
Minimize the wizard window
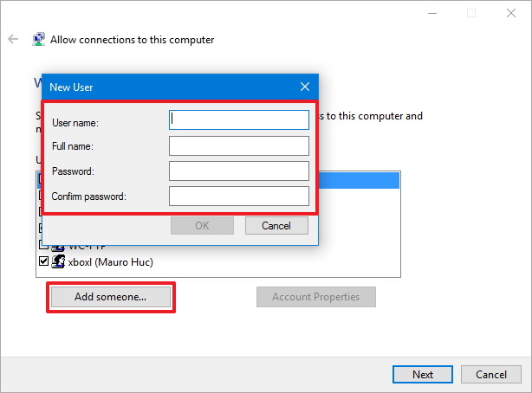431,13
